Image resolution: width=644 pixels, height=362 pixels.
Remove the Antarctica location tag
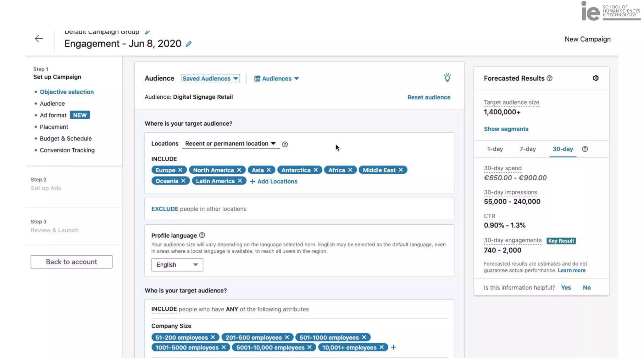tap(316, 170)
